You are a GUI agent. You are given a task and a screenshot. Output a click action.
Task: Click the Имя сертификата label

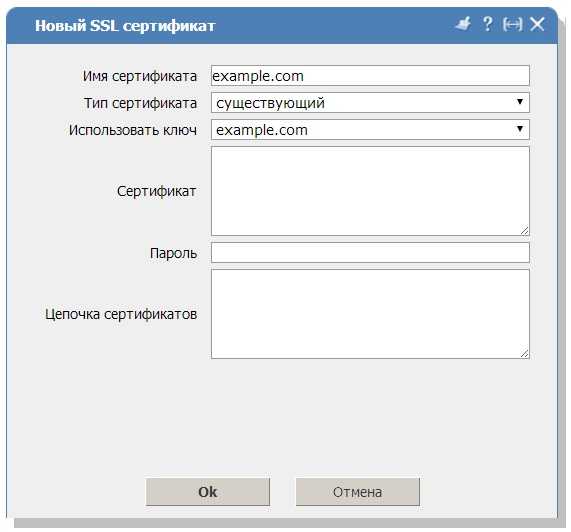pyautogui.click(x=140, y=76)
